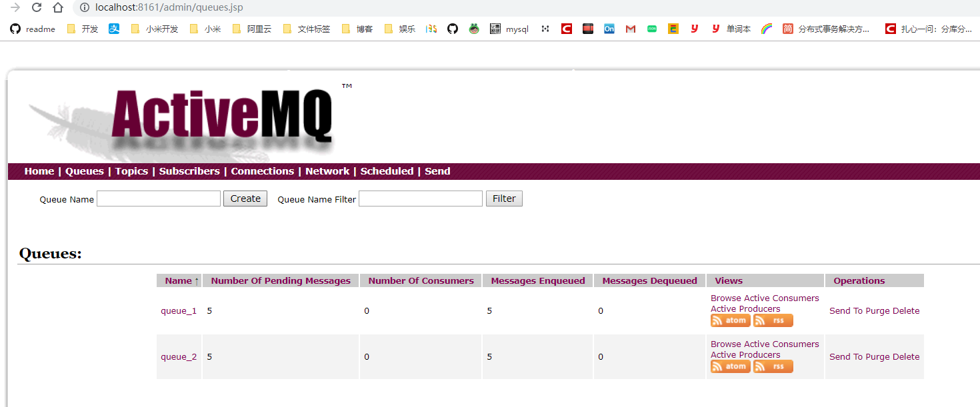
Task: Open atom feed for queue_2
Action: coord(731,366)
